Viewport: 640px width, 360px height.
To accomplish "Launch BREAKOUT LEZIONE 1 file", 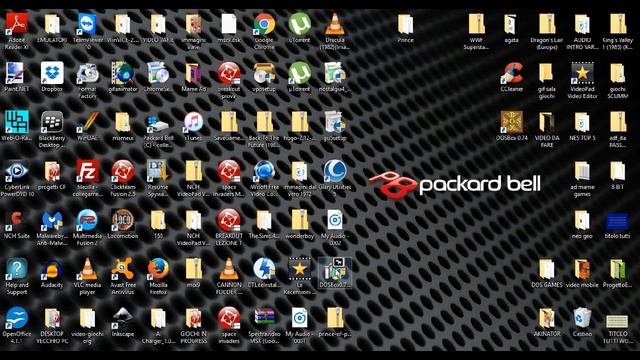I will (229, 220).
